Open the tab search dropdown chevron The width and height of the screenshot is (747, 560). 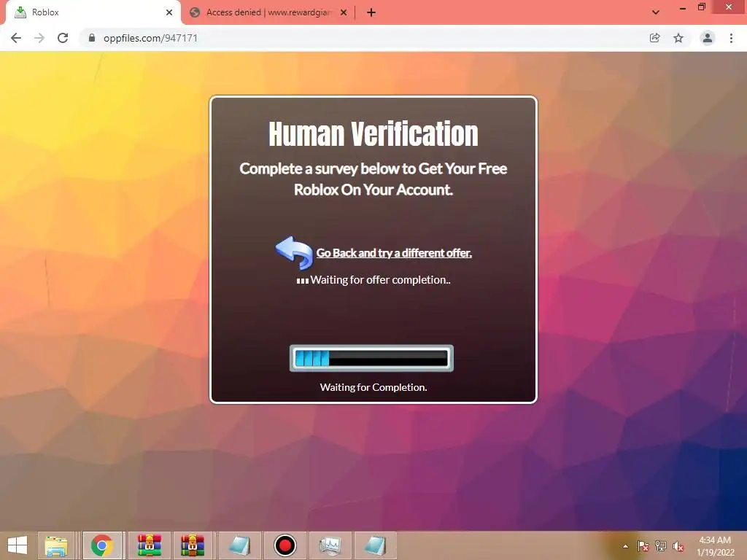656,12
